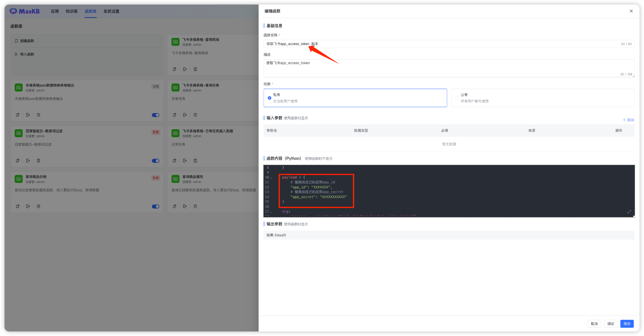Toggle the switch on 百度智能云-敏感词过滤 card
This screenshot has height=336, width=644.
tap(155, 161)
